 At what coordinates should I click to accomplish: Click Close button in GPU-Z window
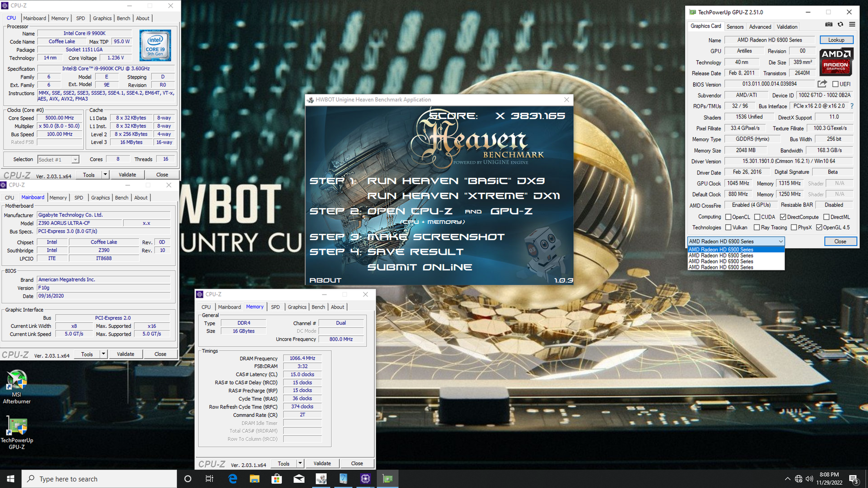(840, 241)
